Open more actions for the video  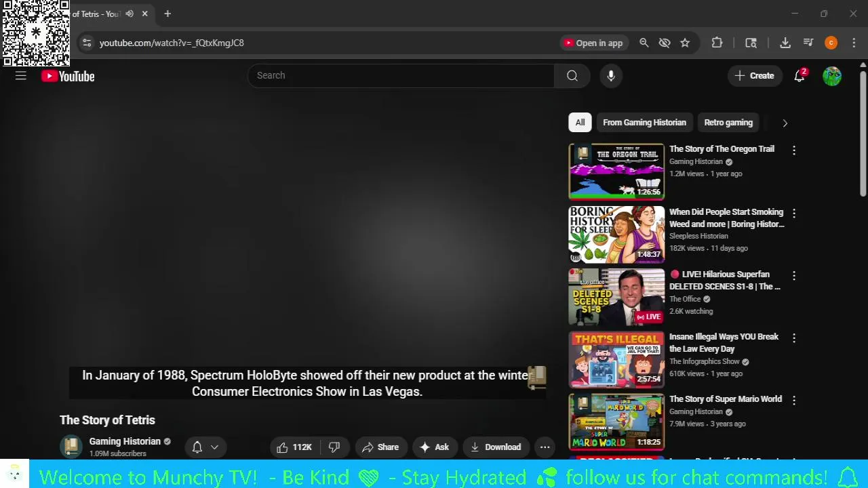click(545, 447)
